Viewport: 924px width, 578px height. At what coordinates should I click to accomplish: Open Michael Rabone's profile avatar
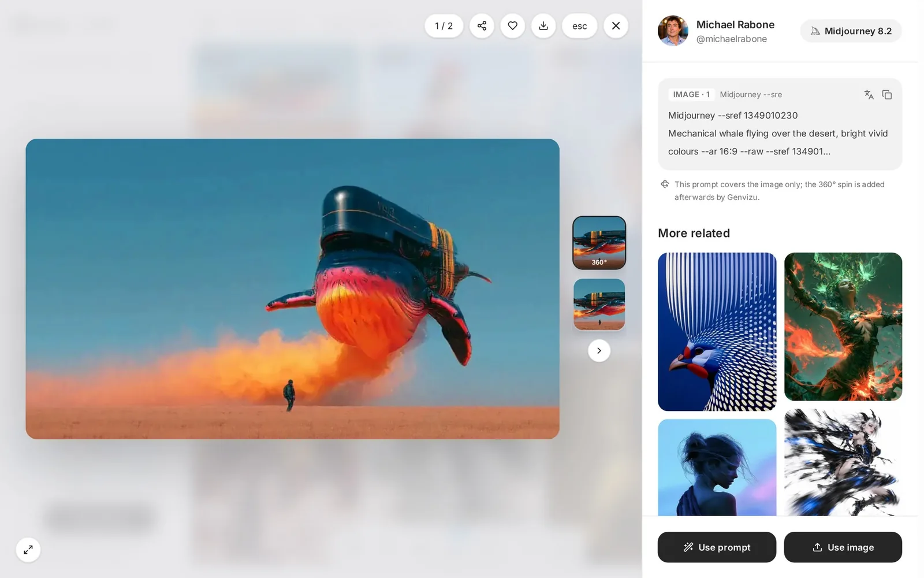pyautogui.click(x=673, y=31)
